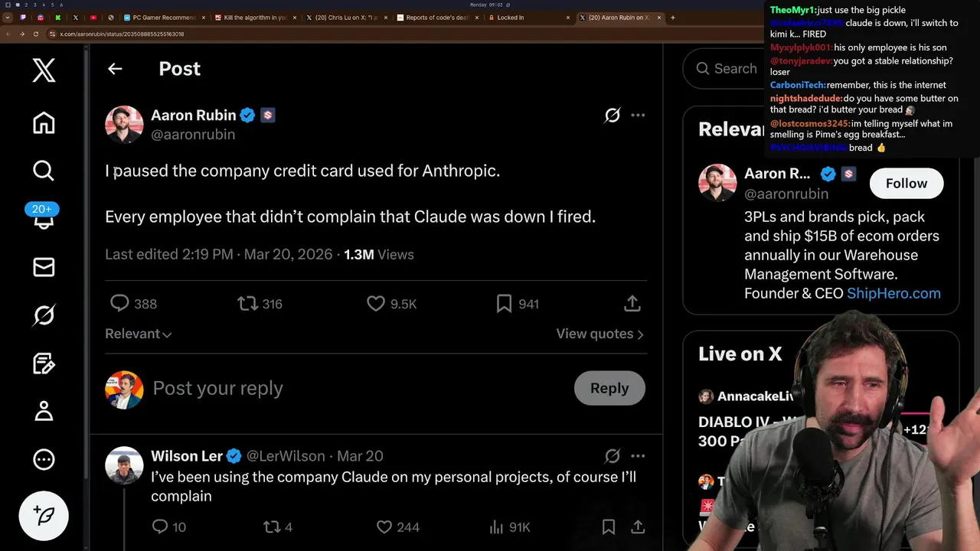This screenshot has height=551, width=980.
Task: Follow Aaron Rubin in sidebar card
Action: 906,184
